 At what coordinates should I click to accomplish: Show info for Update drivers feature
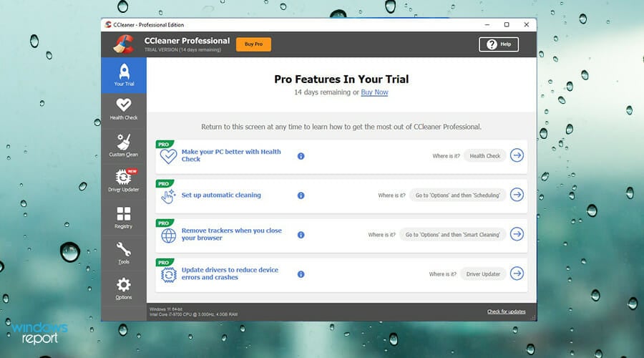pyautogui.click(x=301, y=274)
